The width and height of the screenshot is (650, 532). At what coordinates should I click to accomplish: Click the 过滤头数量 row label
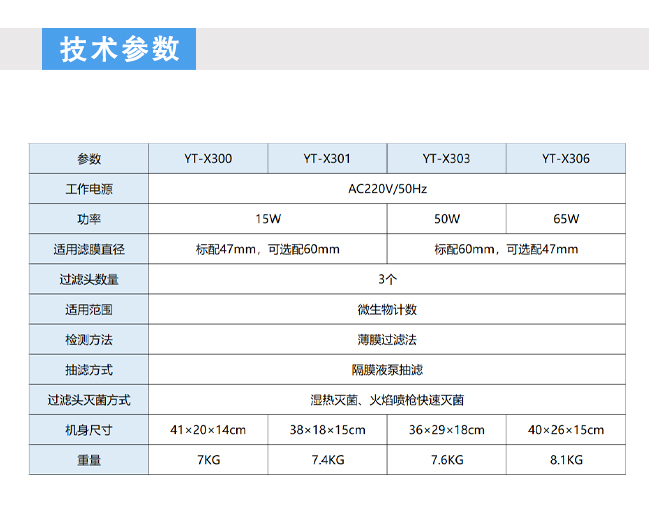[89, 279]
